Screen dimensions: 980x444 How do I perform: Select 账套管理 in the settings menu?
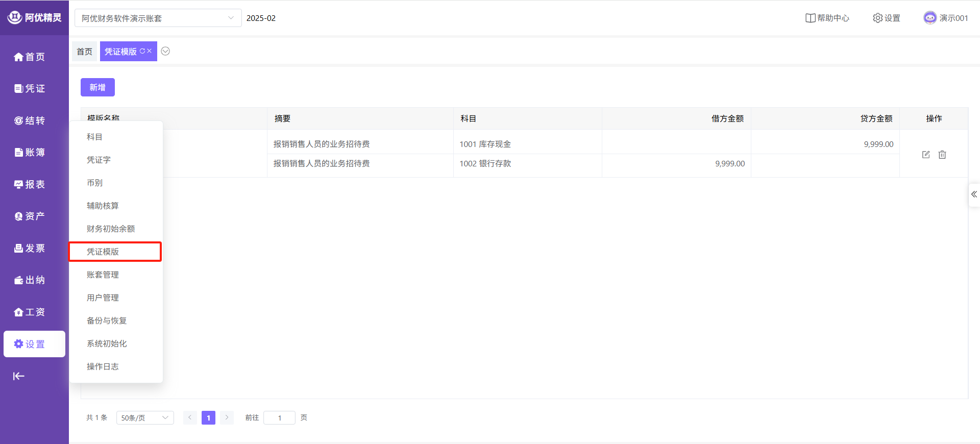point(103,275)
